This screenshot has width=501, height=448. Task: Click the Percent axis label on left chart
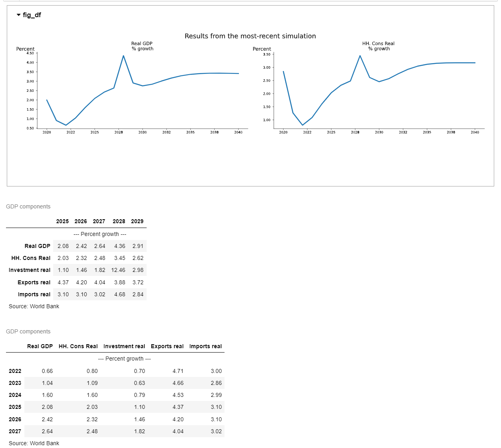pyautogui.click(x=25, y=49)
